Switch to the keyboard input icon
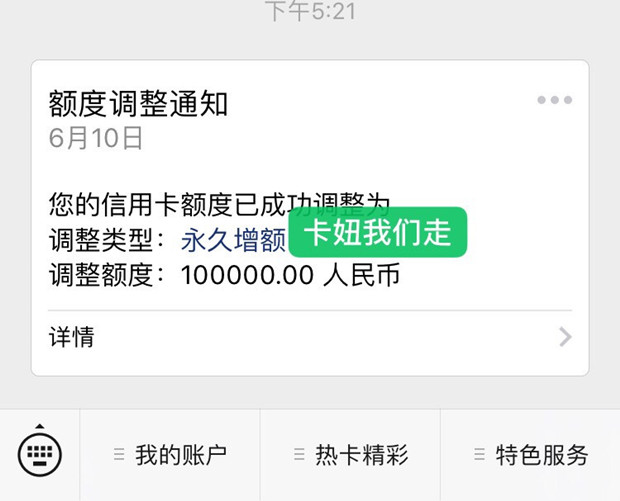The height and width of the screenshot is (501, 620). (x=40, y=454)
